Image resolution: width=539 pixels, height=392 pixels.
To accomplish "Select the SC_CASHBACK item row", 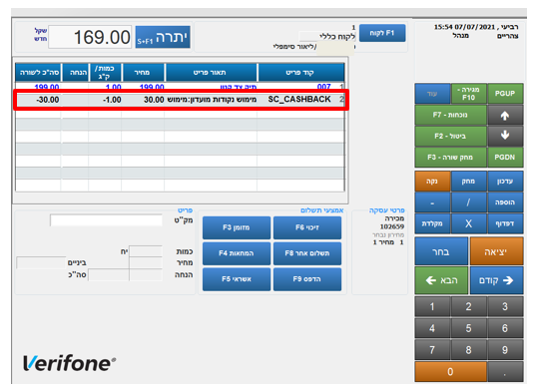I will 180,100.
